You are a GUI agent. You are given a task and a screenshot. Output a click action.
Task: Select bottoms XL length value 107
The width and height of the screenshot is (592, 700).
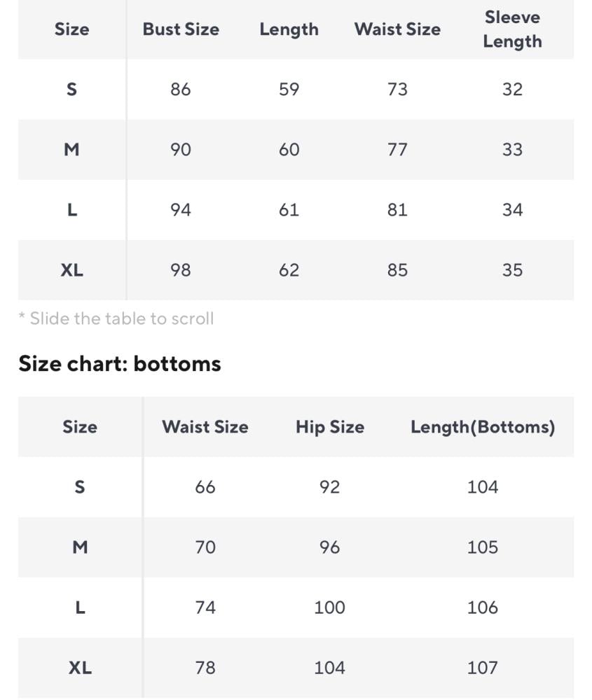tap(482, 668)
